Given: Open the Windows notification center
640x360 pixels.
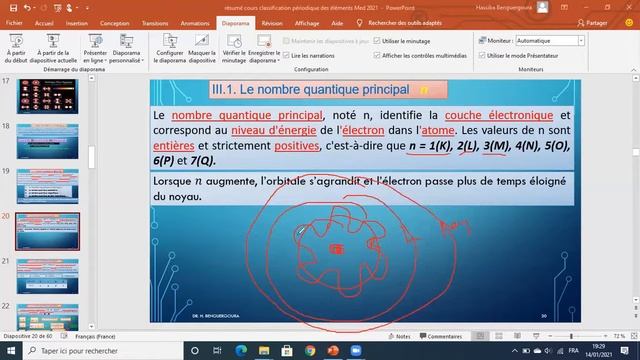Looking at the screenshot, I should point(624,351).
